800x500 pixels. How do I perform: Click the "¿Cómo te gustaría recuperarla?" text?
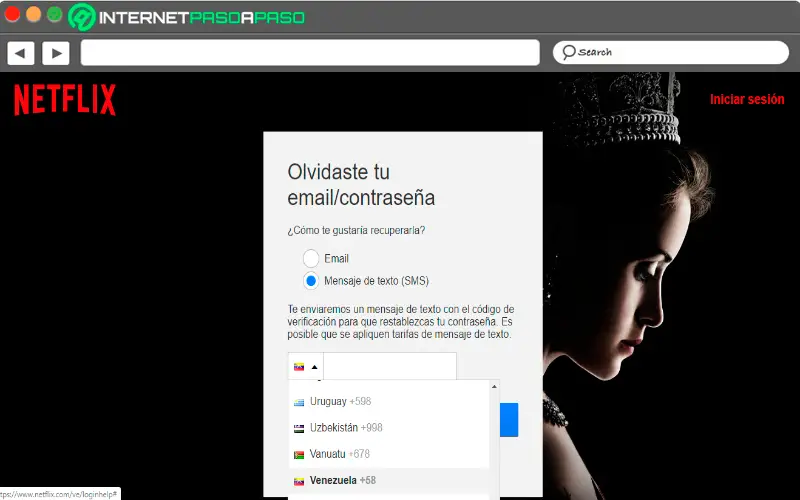click(356, 230)
